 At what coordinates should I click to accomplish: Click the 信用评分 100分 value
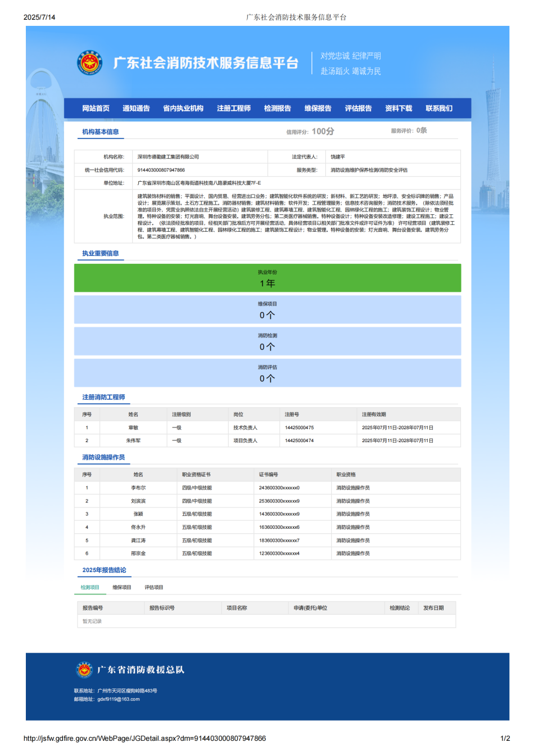(323, 131)
